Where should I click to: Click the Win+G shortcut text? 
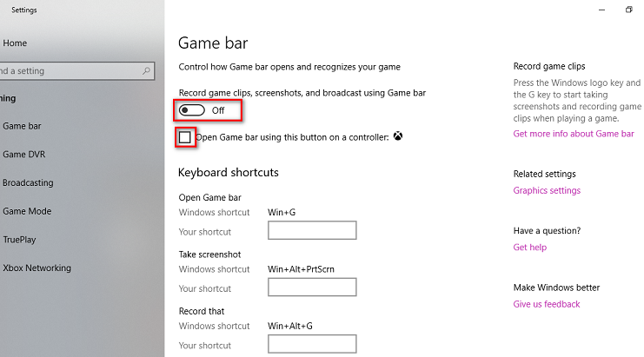[282, 212]
